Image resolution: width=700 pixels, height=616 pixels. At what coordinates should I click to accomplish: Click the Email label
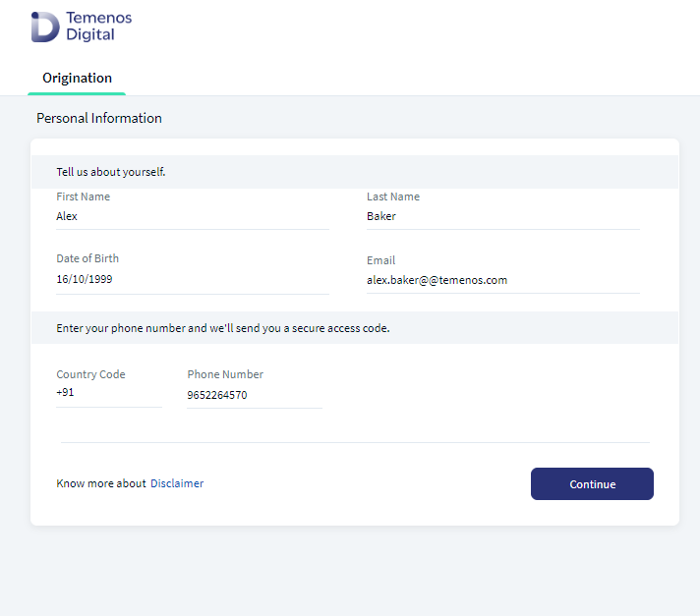tap(381, 260)
